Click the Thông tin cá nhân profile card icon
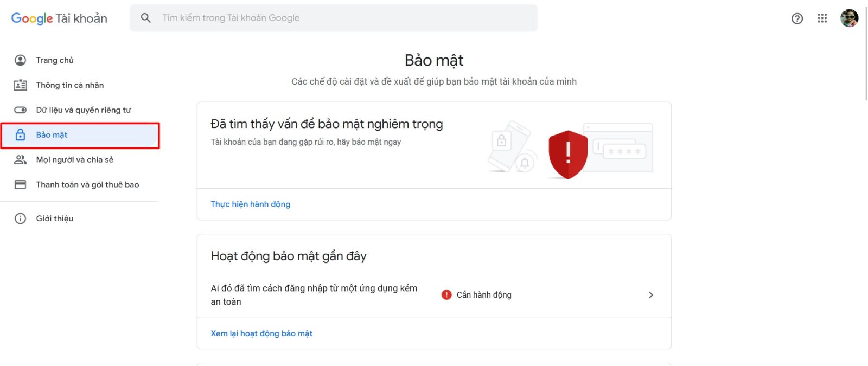 click(20, 85)
